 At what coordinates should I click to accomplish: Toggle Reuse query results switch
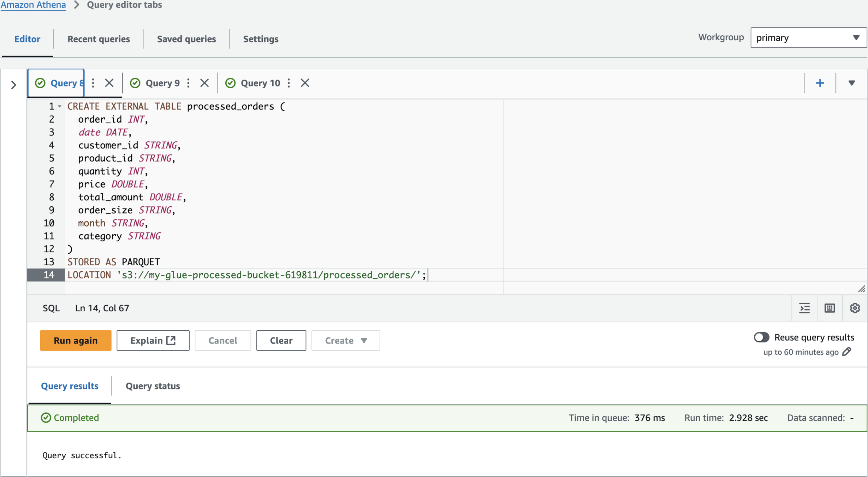point(761,337)
